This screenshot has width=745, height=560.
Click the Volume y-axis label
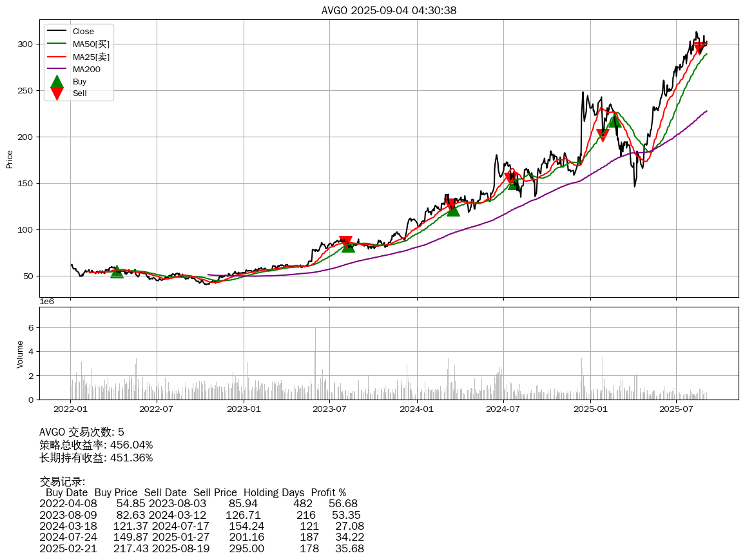tap(20, 354)
